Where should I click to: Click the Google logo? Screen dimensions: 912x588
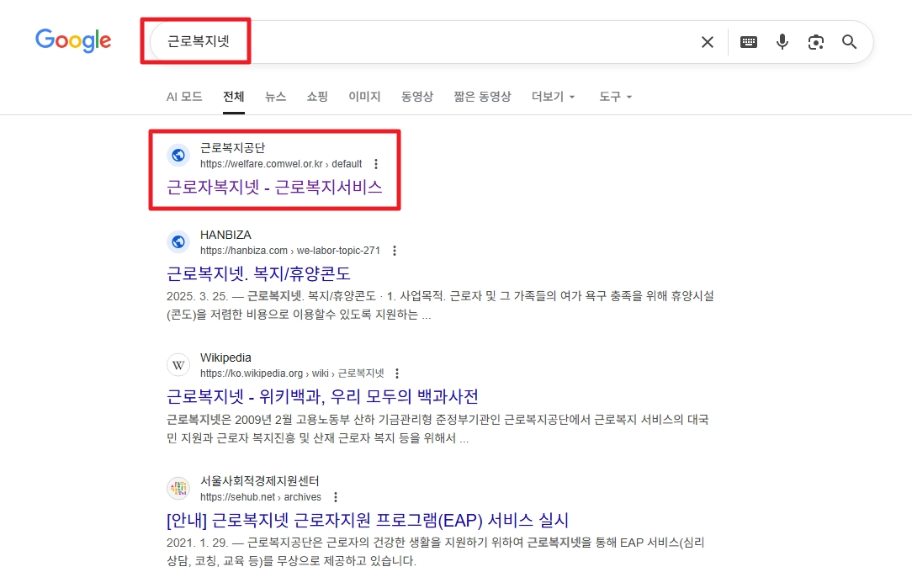73,40
